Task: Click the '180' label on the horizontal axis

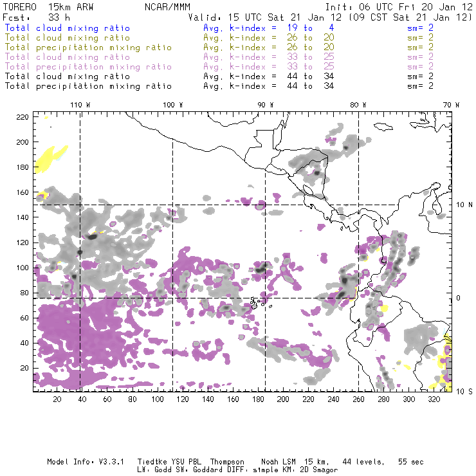Action: [258, 399]
